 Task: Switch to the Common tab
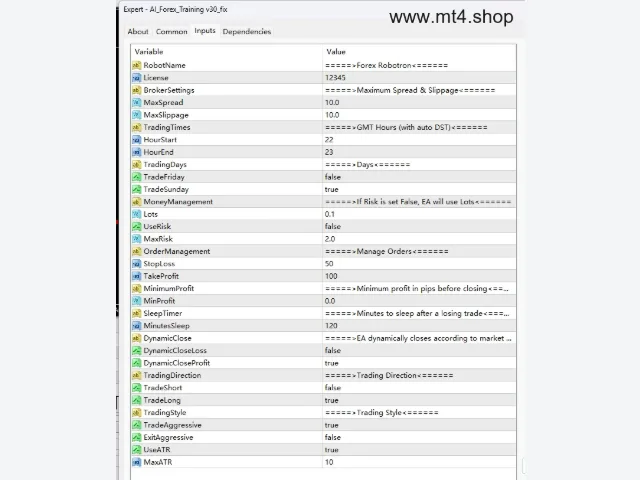pyautogui.click(x=171, y=31)
